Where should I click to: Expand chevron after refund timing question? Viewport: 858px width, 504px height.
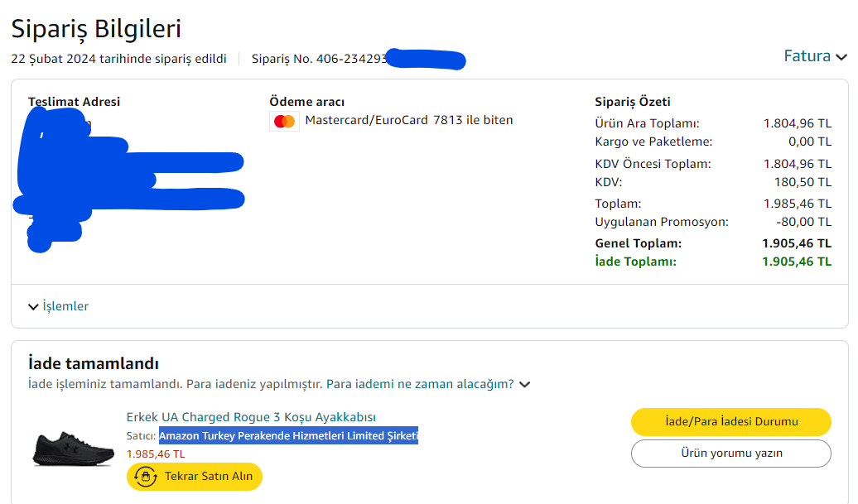click(x=524, y=384)
